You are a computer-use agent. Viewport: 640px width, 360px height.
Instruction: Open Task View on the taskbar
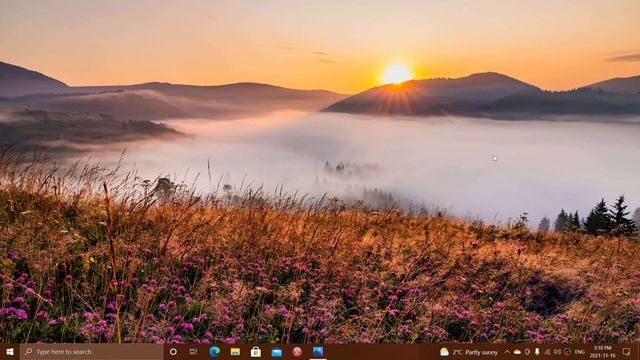pyautogui.click(x=193, y=351)
